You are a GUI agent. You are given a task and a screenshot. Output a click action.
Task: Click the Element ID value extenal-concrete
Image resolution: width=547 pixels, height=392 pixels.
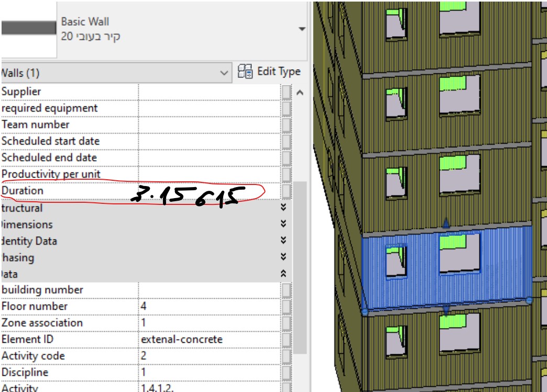click(x=182, y=339)
